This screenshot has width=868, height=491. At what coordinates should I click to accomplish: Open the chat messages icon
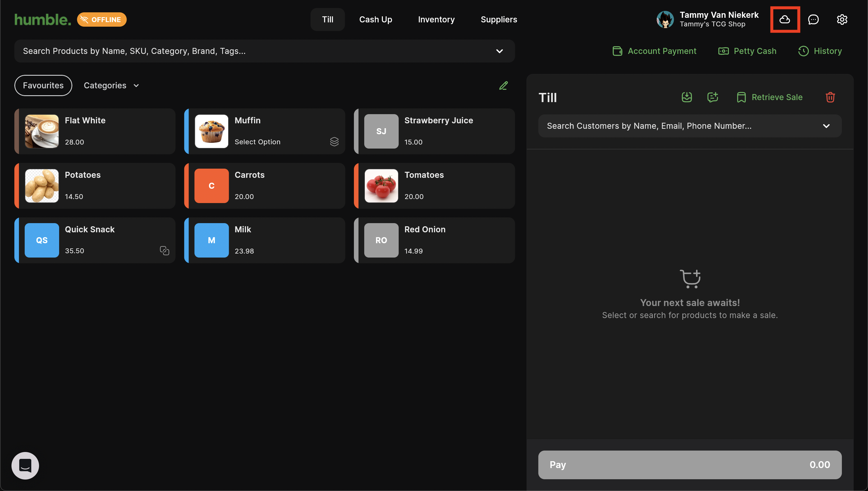pos(813,20)
